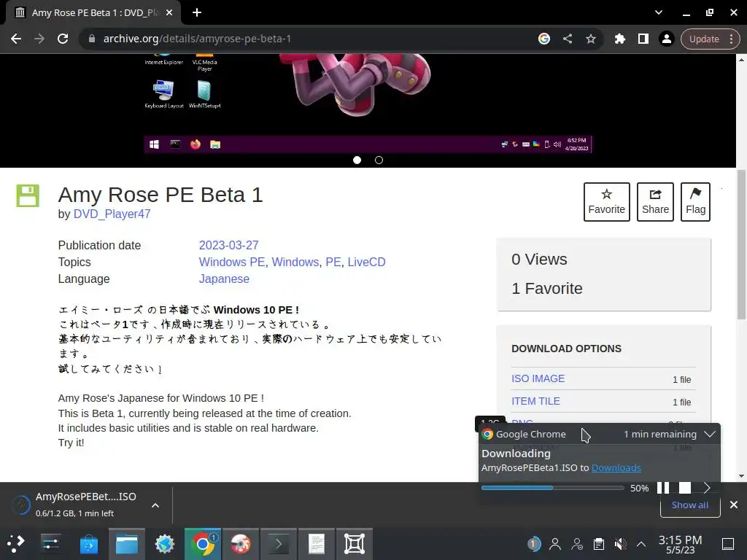Close the Amy Rose PE Beta 1 tab
This screenshot has width=747, height=560.
pyautogui.click(x=169, y=12)
